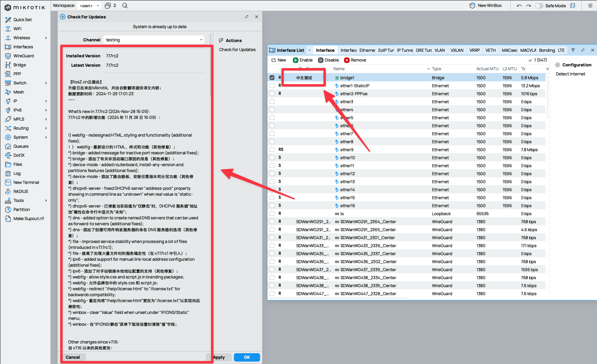Open Queues sidebar item
Image resolution: width=597 pixels, height=364 pixels.
(x=21, y=146)
